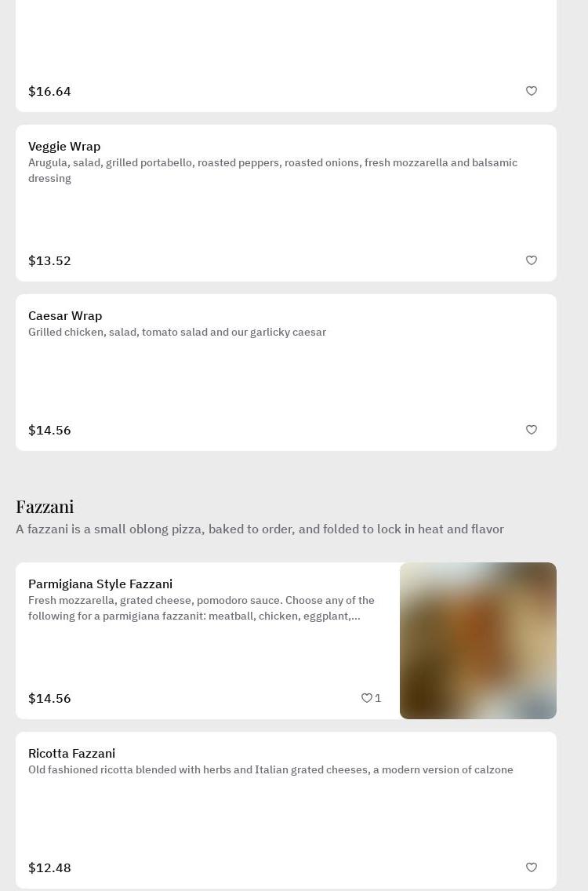The image size is (588, 891).
Task: Click the $13.52 Veggie Wrap price
Action: [x=49, y=261]
